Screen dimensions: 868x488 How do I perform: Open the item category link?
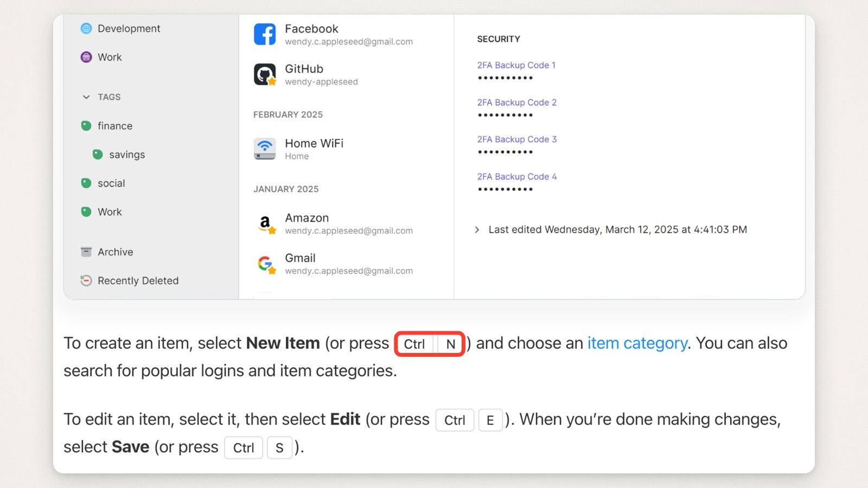click(x=637, y=343)
